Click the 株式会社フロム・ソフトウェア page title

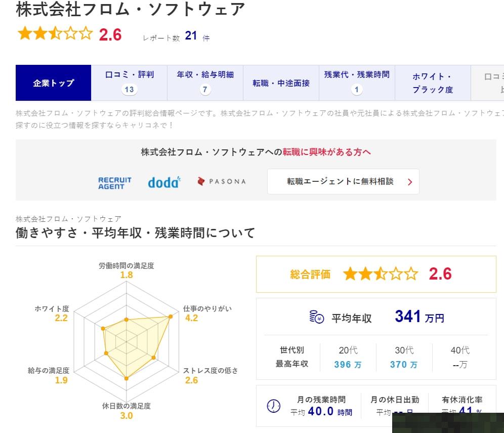point(131,9)
